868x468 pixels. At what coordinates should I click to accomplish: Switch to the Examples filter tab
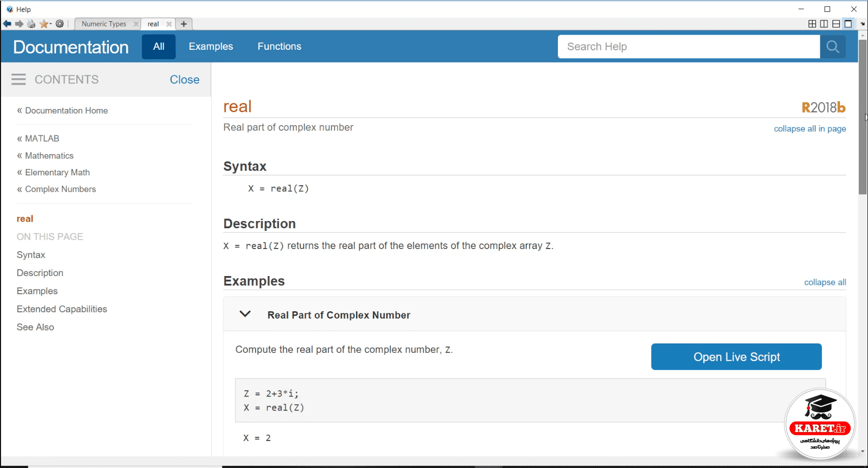[x=211, y=46]
